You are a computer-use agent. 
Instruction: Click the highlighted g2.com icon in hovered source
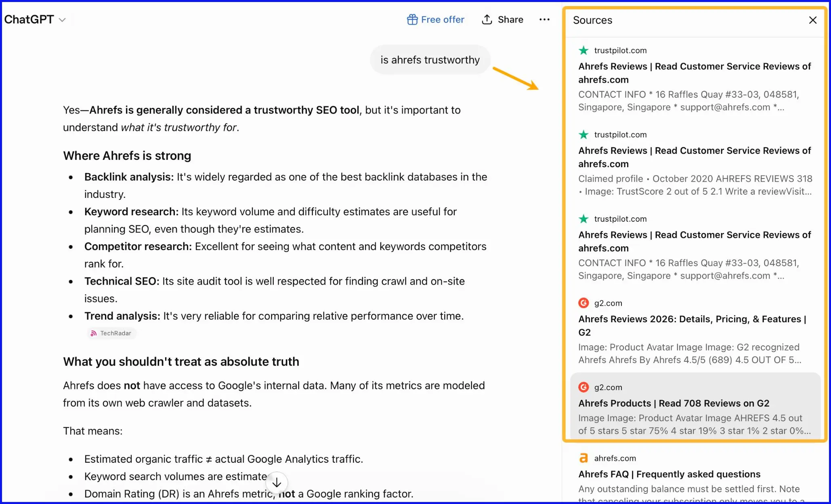click(x=583, y=387)
